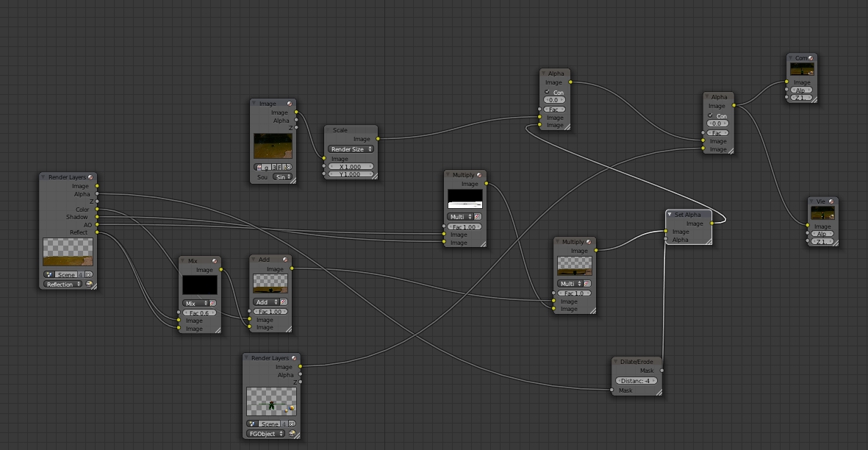The width and height of the screenshot is (868, 450).
Task: Toggle preview sphere on Mix node header
Action: pyautogui.click(x=215, y=261)
